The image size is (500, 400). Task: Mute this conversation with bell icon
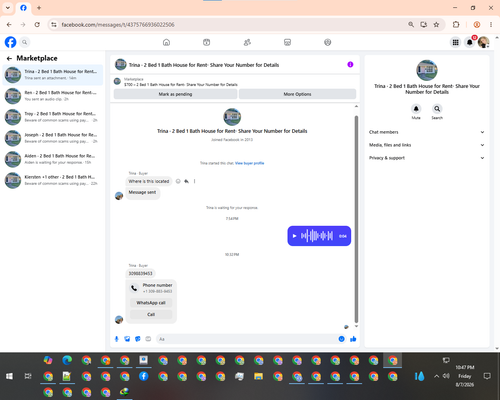click(x=416, y=109)
